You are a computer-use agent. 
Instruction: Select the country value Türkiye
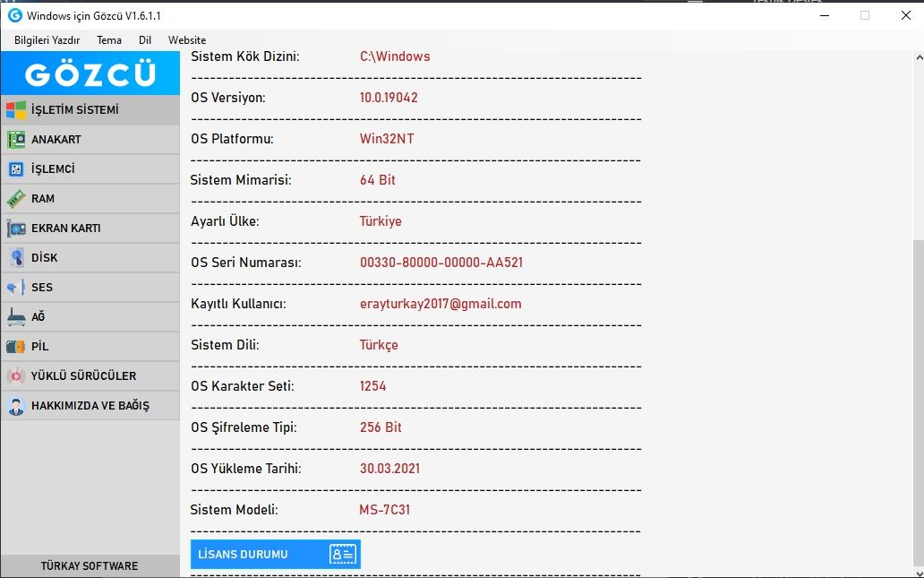click(x=381, y=221)
